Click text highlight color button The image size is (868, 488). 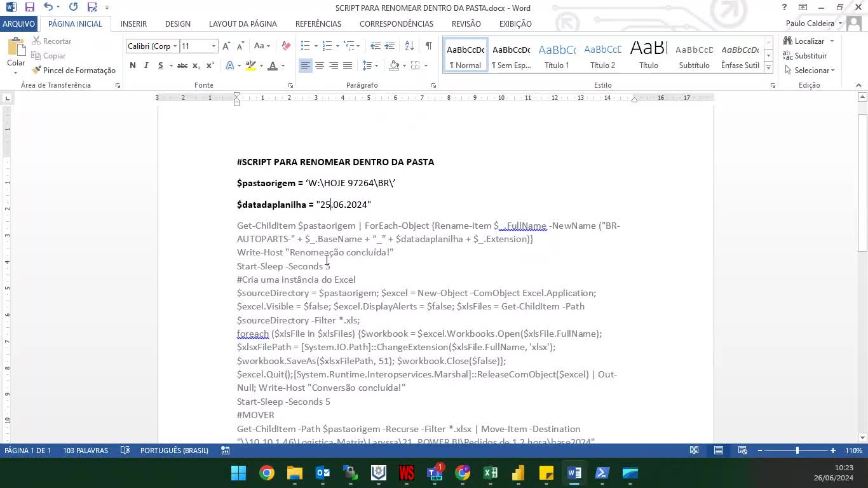[x=251, y=65]
